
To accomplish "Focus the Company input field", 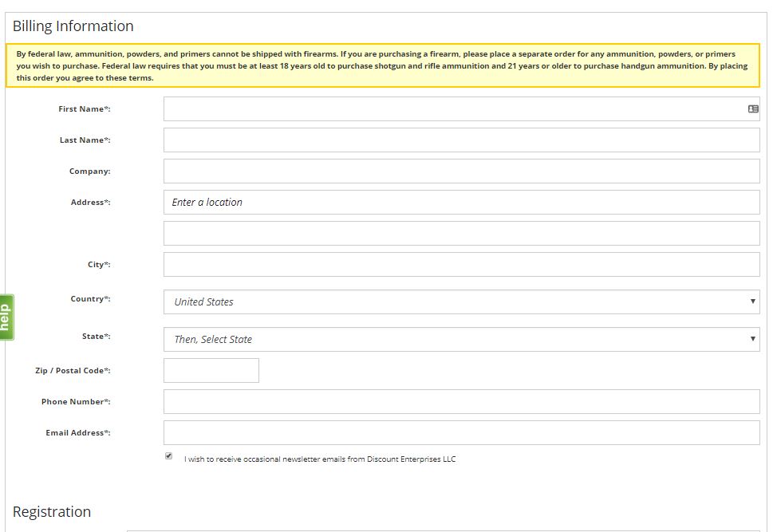I will point(461,171).
